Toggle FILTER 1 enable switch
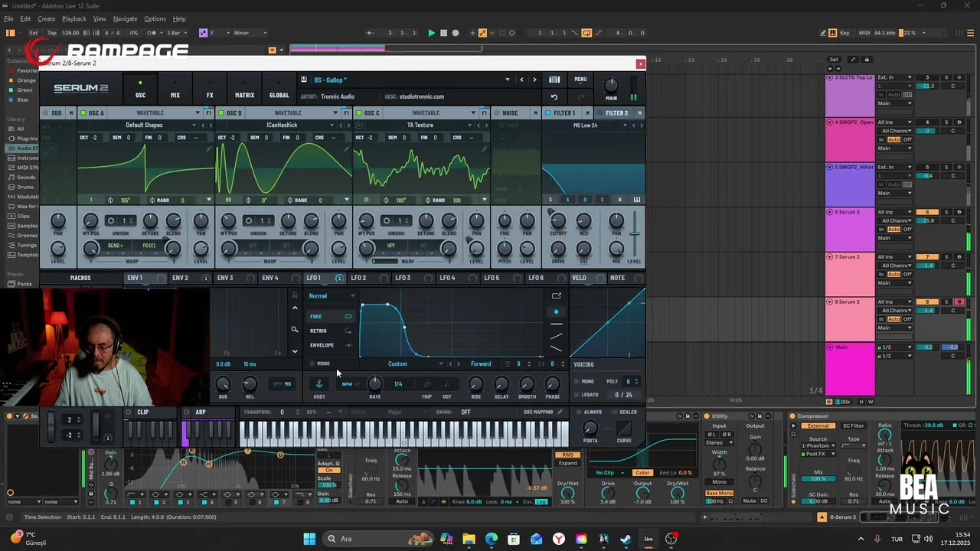Viewport: 980px width, 551px height. pos(548,113)
